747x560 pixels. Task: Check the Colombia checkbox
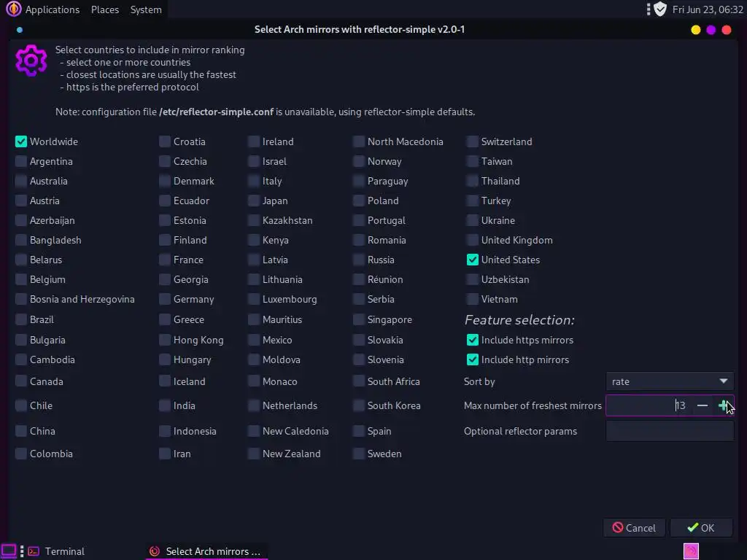[21, 454]
